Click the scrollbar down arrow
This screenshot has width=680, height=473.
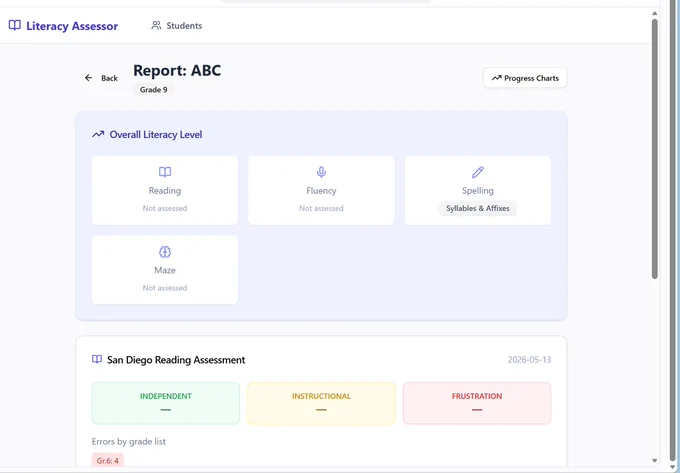(x=654, y=461)
